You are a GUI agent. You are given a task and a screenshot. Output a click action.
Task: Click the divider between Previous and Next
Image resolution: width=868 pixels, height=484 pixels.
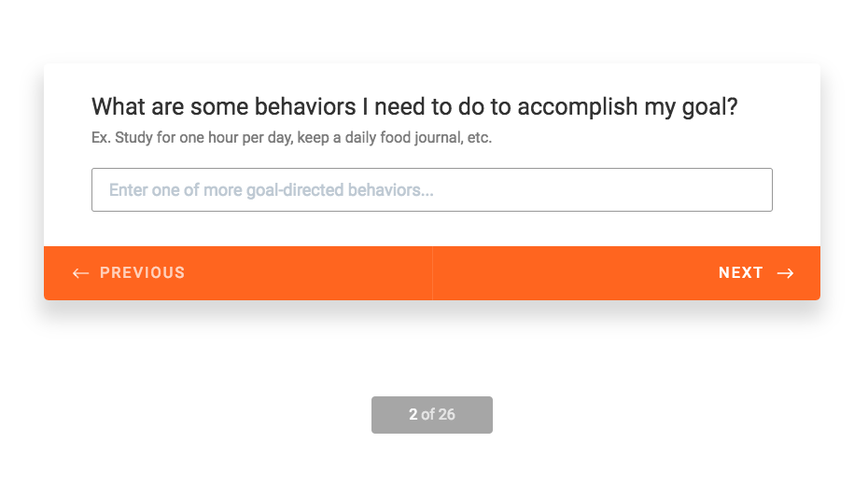[x=432, y=273]
